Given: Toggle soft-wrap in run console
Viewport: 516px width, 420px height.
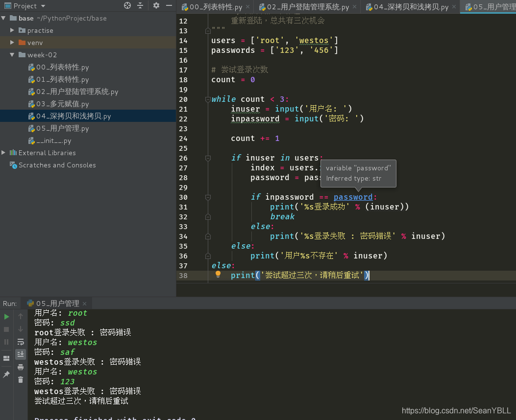Looking at the screenshot, I should tap(21, 342).
